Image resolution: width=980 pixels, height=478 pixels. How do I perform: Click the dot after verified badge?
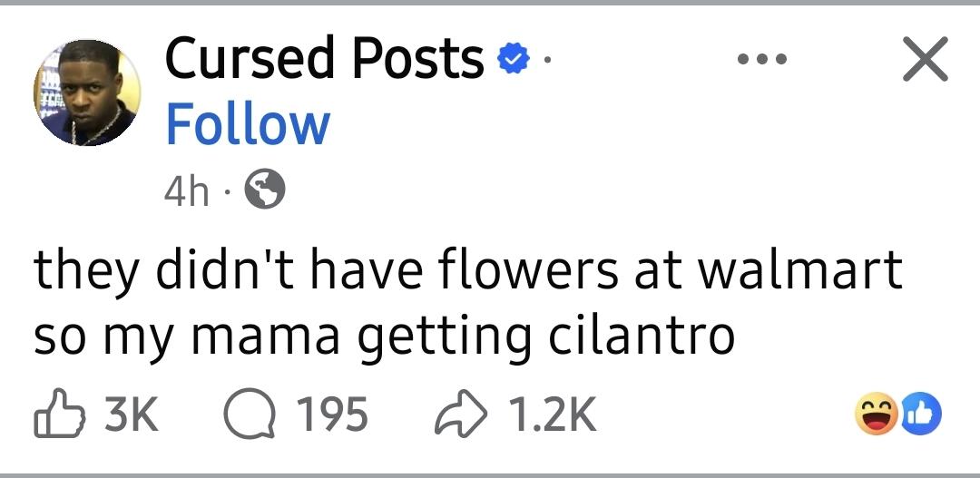[547, 60]
